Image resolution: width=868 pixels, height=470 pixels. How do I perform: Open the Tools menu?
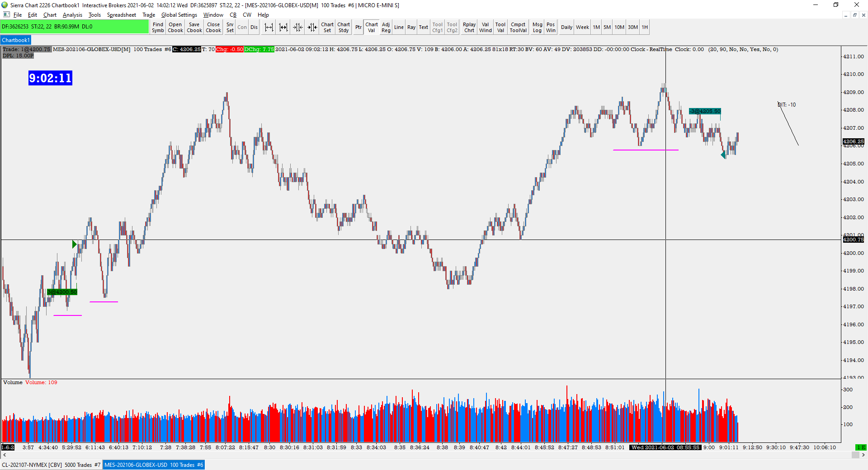point(94,15)
